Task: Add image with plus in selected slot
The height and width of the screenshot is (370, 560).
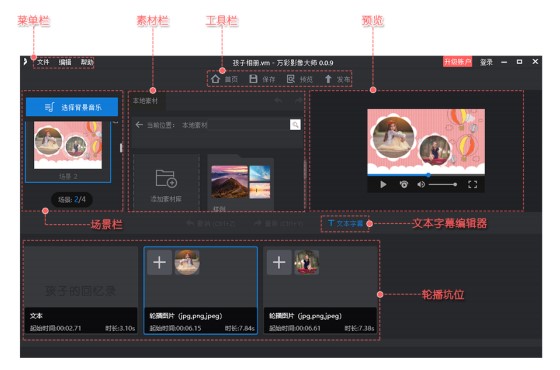Action: click(159, 262)
